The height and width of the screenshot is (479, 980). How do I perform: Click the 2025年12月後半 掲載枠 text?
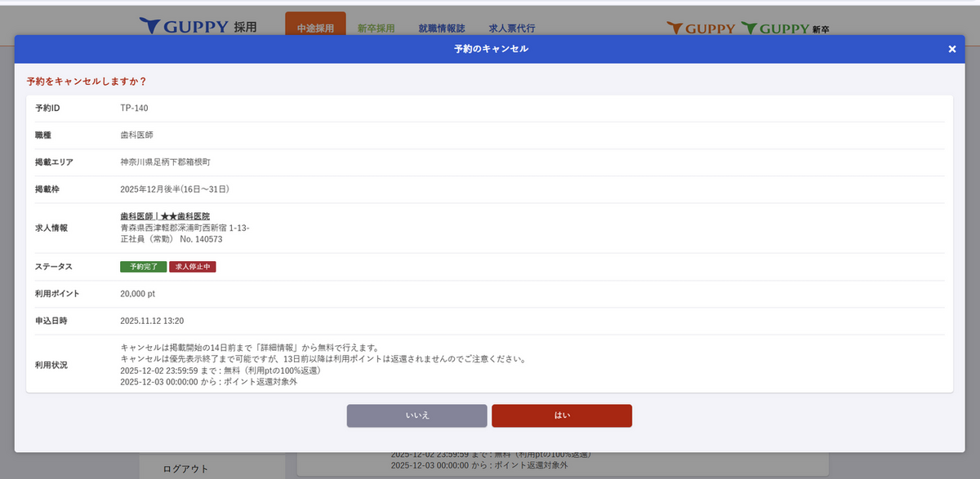(174, 189)
